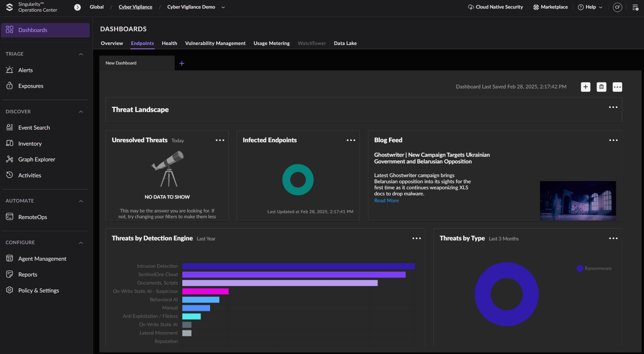
Task: Open the top-right list settings icon
Action: pos(635,7)
